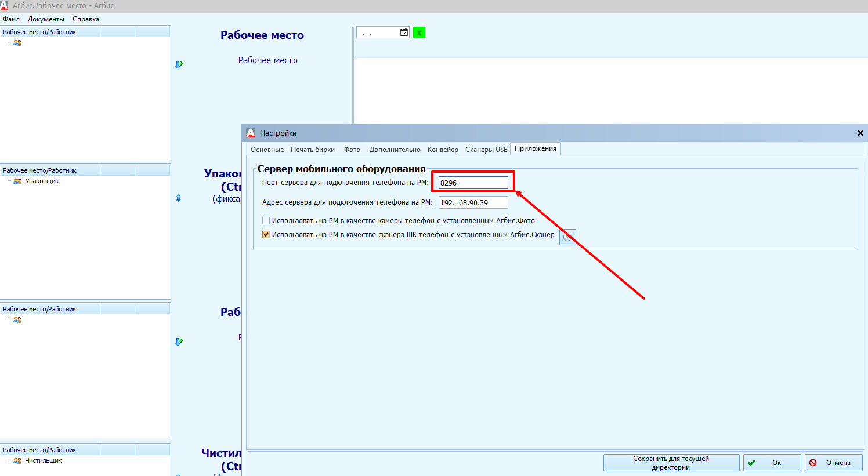
Task: Disable using phone as barcode scanner Агбис.Сканер
Action: (266, 235)
